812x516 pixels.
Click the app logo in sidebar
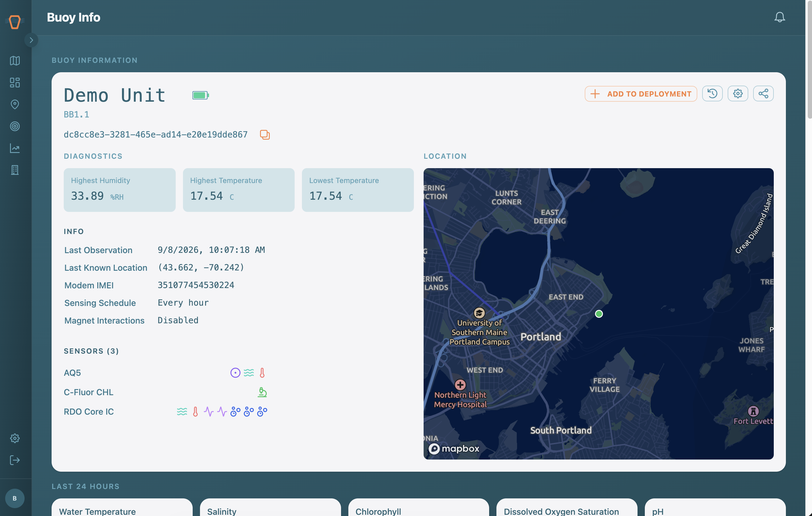(x=15, y=22)
